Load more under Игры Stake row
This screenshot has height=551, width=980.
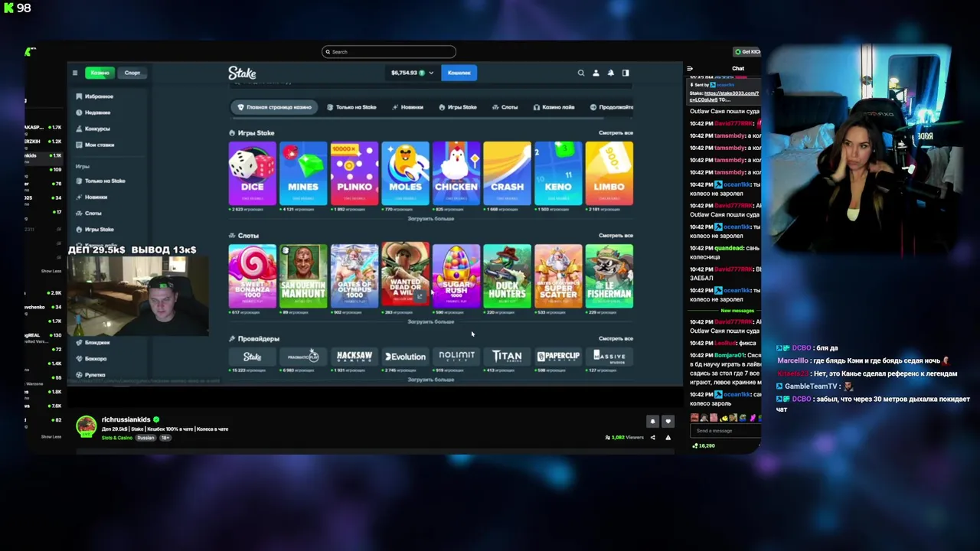pos(431,219)
